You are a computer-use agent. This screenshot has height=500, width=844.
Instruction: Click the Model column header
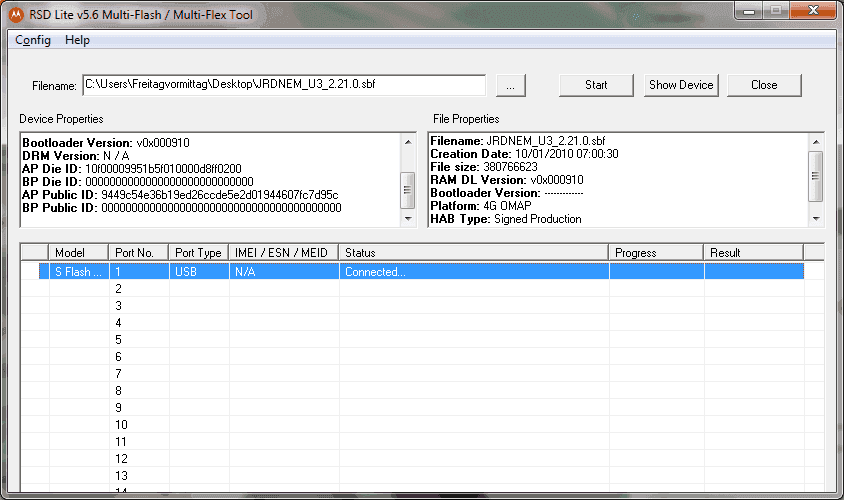tap(79, 252)
